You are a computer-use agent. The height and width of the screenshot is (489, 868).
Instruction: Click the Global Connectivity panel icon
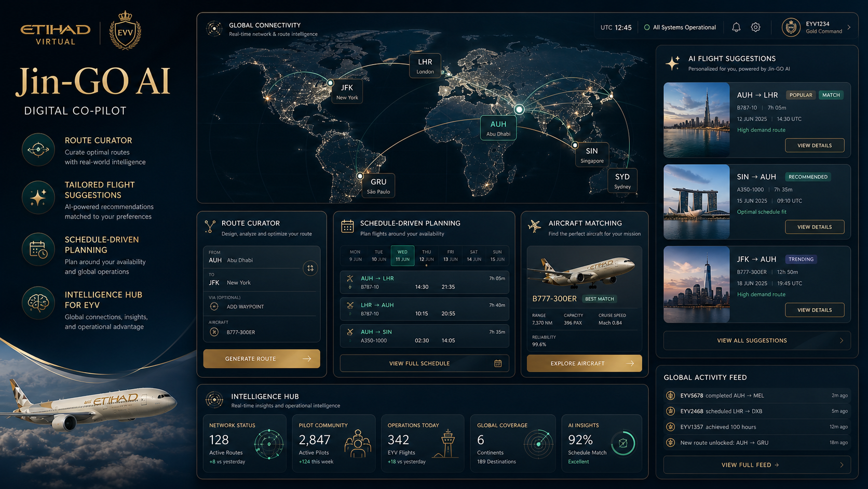214,29
